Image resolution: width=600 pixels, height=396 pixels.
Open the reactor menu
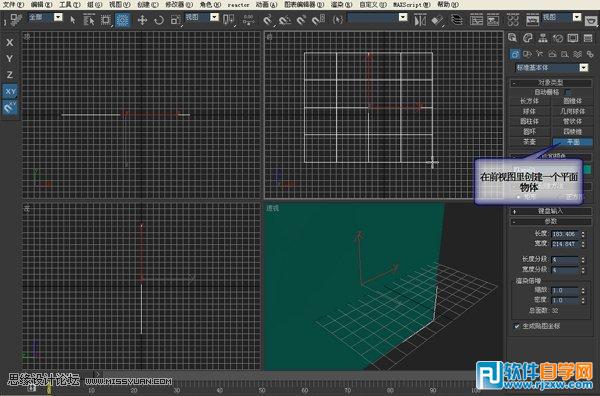pos(238,5)
